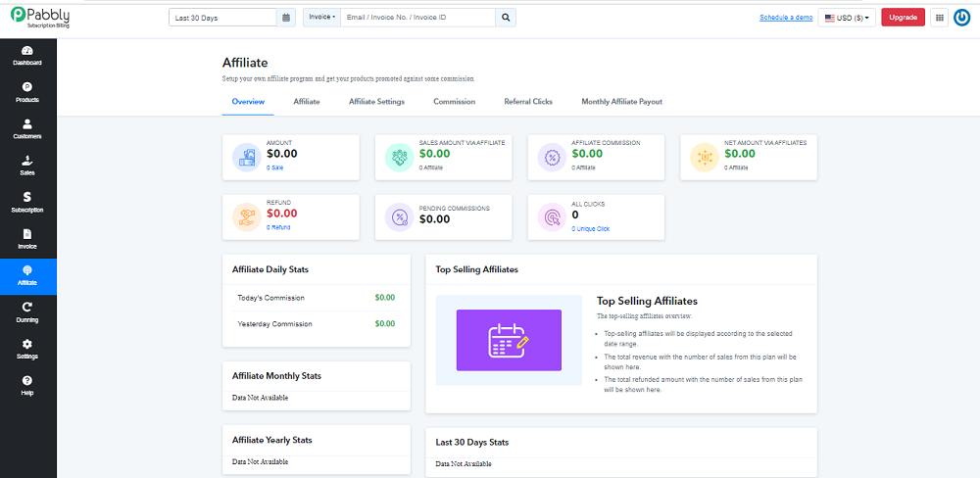Viewport: 980px width, 478px height.
Task: Click the Refund card icon
Action: (246, 217)
